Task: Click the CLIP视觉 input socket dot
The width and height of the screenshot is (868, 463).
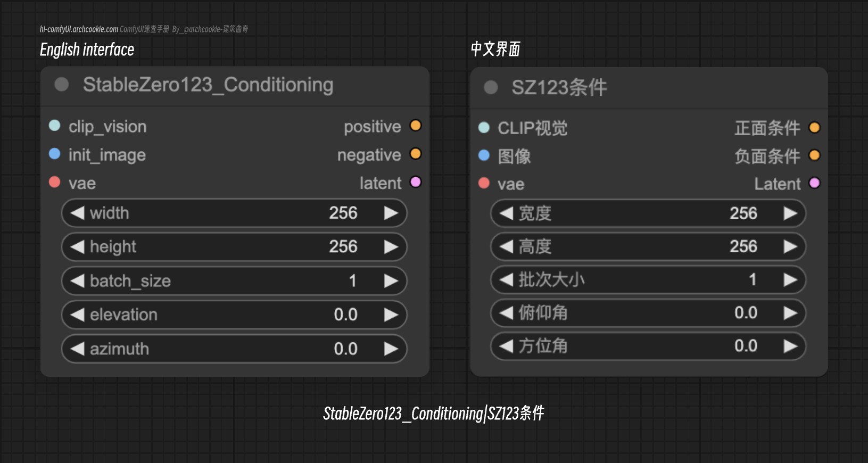Action: (x=484, y=127)
